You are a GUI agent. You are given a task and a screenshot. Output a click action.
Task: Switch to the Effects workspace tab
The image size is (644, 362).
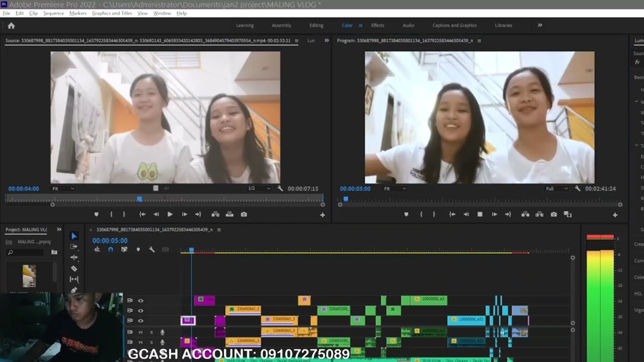(378, 25)
